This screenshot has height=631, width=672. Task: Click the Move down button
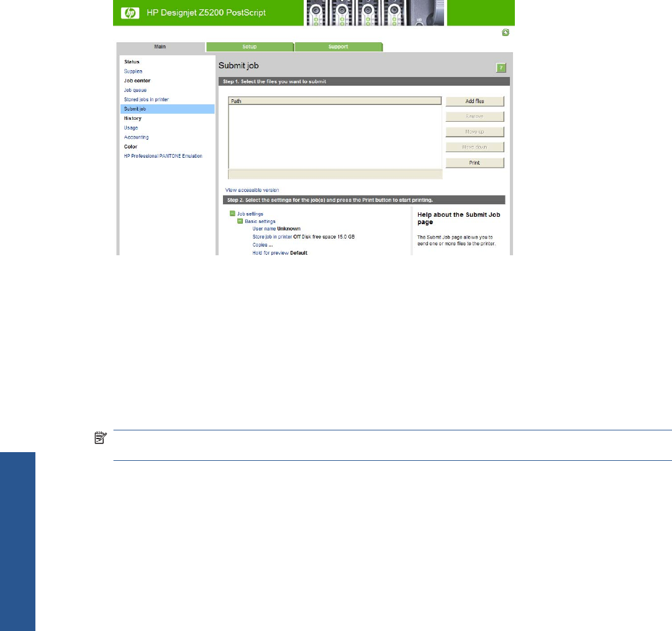click(475, 147)
